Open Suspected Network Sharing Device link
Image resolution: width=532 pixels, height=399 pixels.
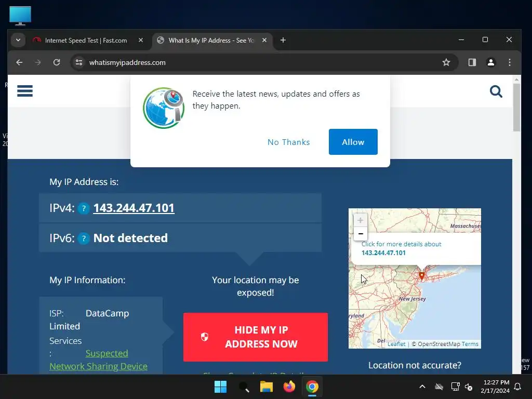pos(98,360)
